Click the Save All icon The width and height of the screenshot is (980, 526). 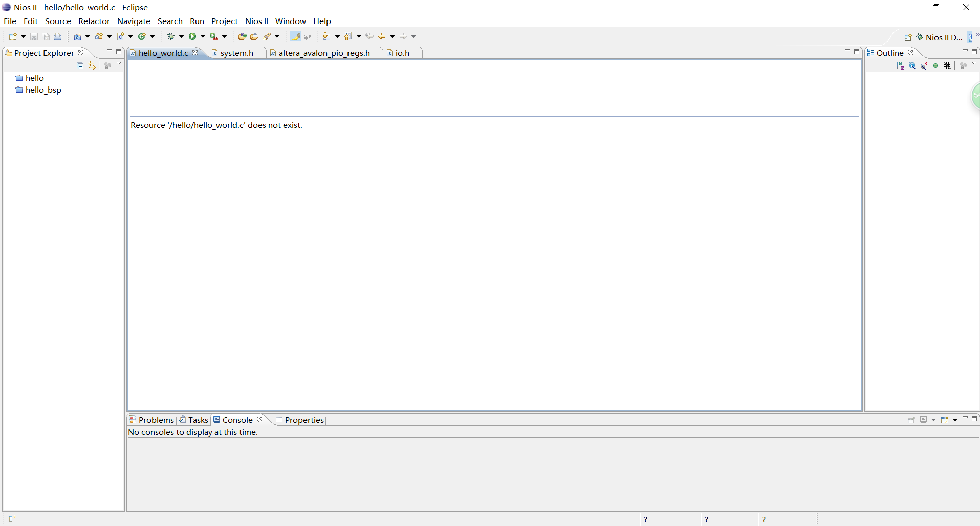click(46, 36)
